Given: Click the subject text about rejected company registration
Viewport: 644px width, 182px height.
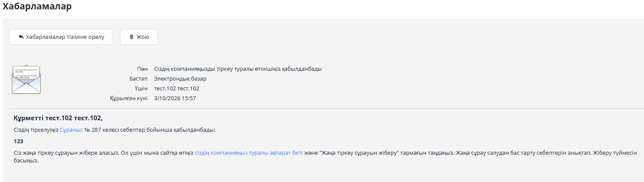Looking at the screenshot, I should pyautogui.click(x=237, y=69).
